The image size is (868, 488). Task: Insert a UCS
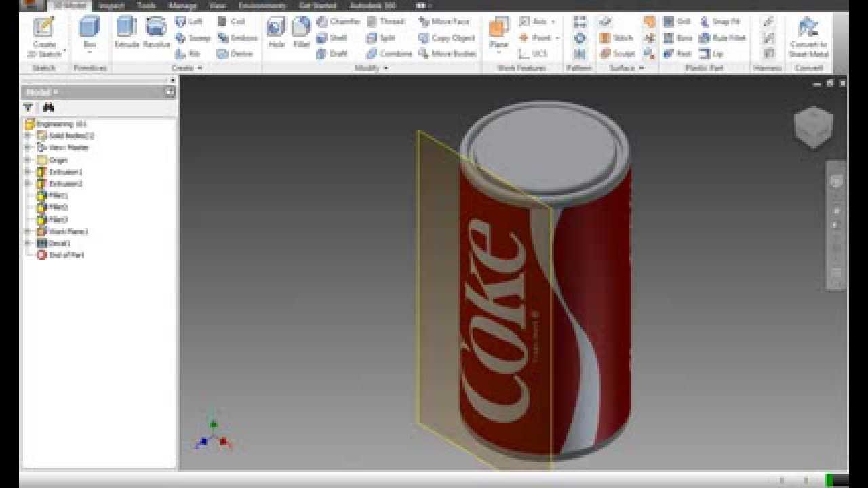tap(533, 54)
